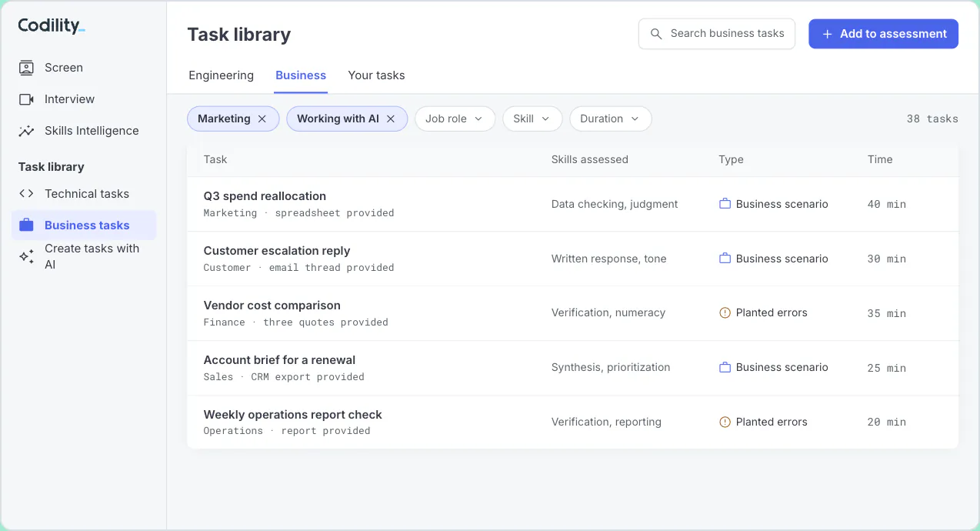980x531 pixels.
Task: Open Screen in the sidebar
Action: [x=84, y=68]
